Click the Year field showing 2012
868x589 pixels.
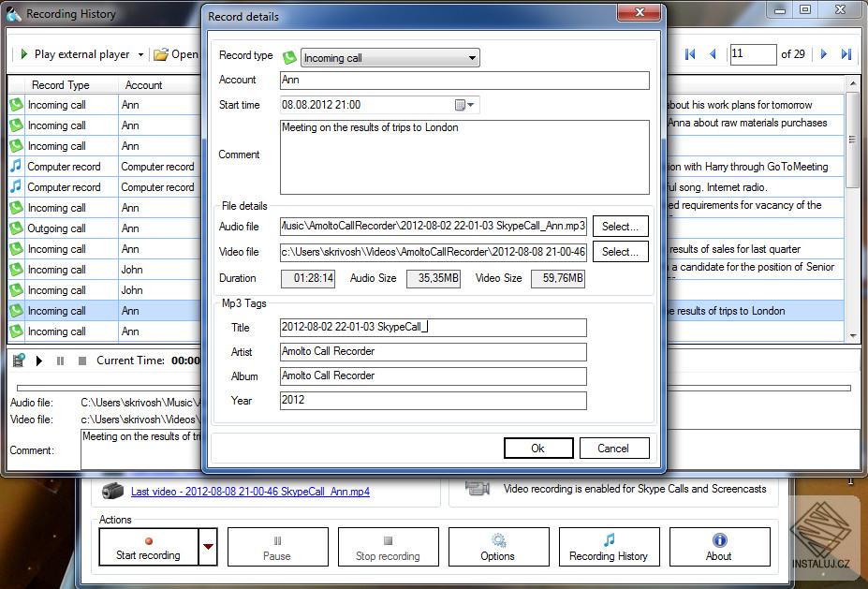coord(434,400)
